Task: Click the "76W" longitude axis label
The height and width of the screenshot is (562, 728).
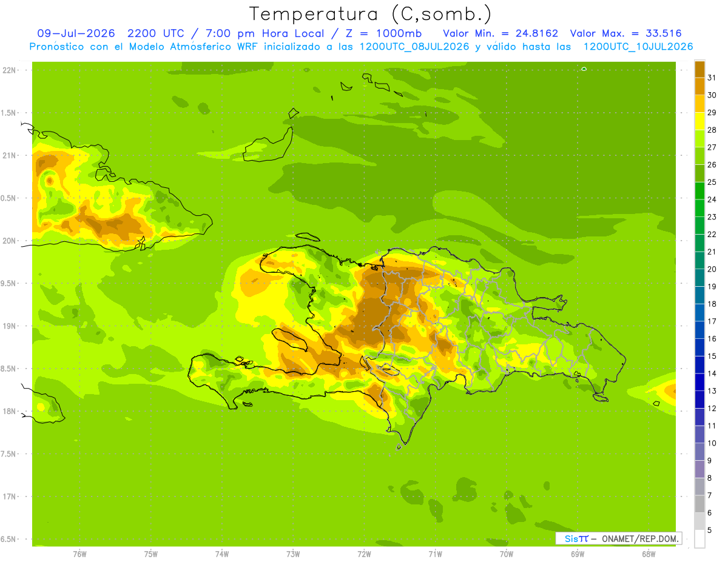Action: click(x=79, y=554)
